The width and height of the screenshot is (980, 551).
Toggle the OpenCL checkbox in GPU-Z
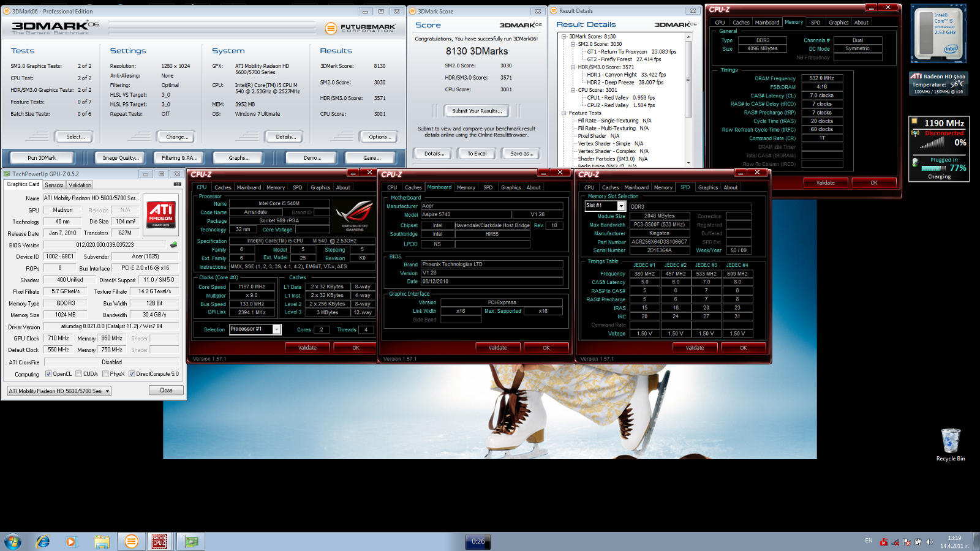(48, 374)
